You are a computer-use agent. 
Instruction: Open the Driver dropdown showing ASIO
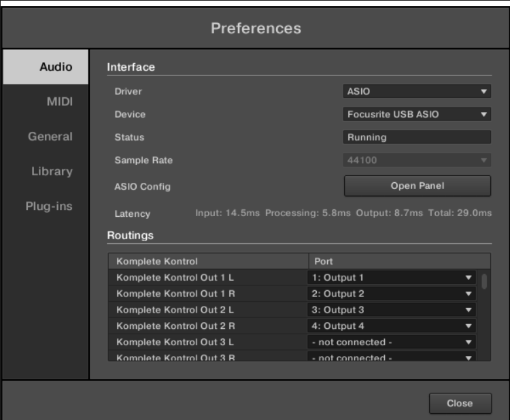click(417, 91)
